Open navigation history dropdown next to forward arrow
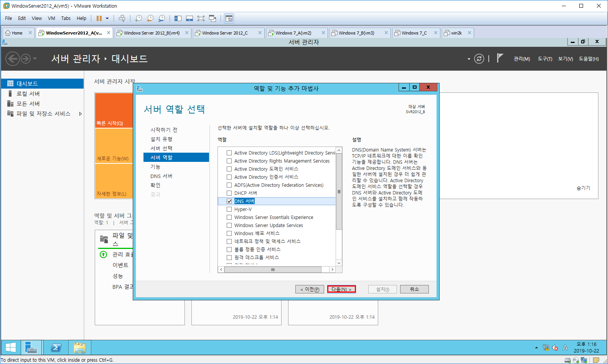This screenshot has width=608, height=364. pos(35,59)
